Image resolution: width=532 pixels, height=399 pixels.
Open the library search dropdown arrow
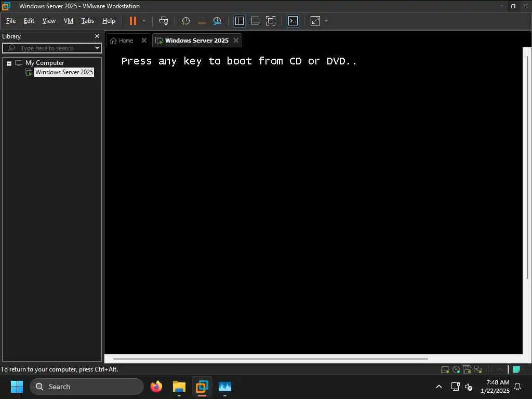click(x=97, y=48)
